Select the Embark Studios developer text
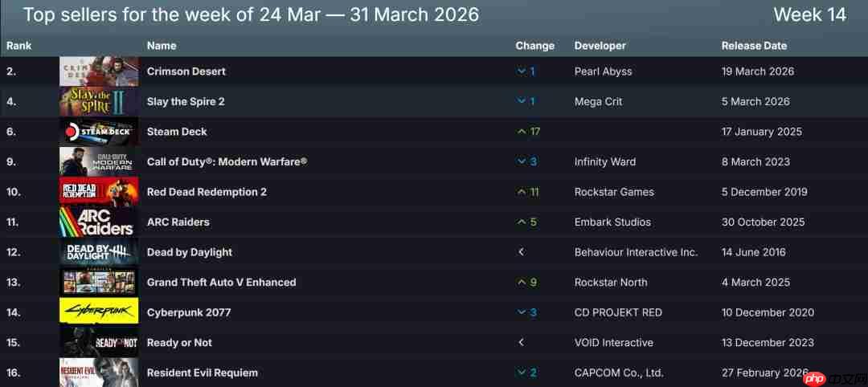The image size is (868, 387). tap(612, 222)
